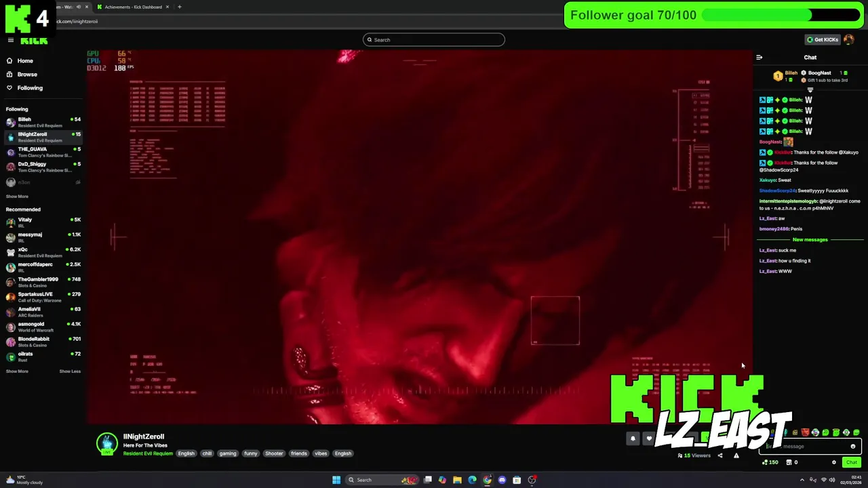Show hidden system tray icons
Viewport: 868px width, 488px height.
[802, 480]
